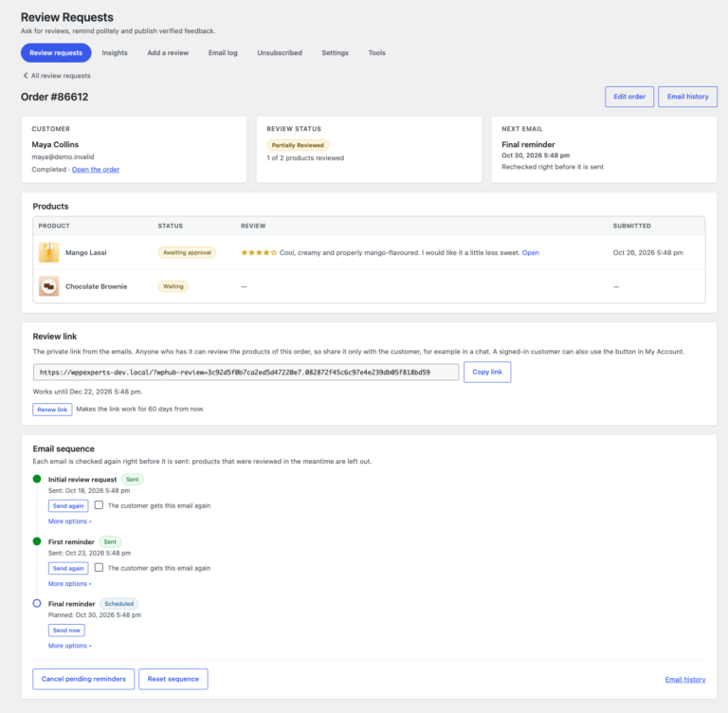Click the Copy link button
This screenshot has width=728, height=713.
coord(487,372)
